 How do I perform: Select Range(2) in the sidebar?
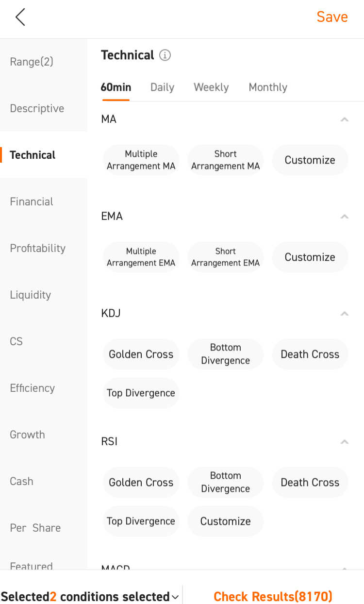(32, 62)
